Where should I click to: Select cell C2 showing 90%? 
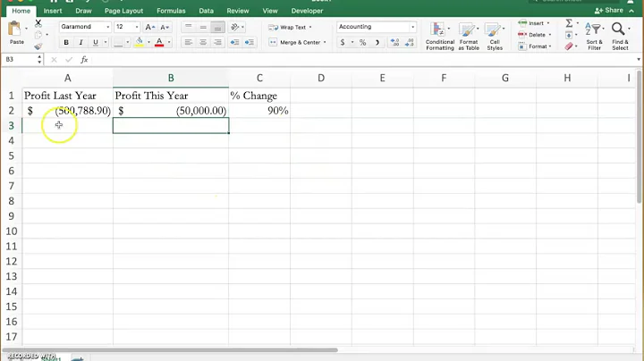[259, 111]
